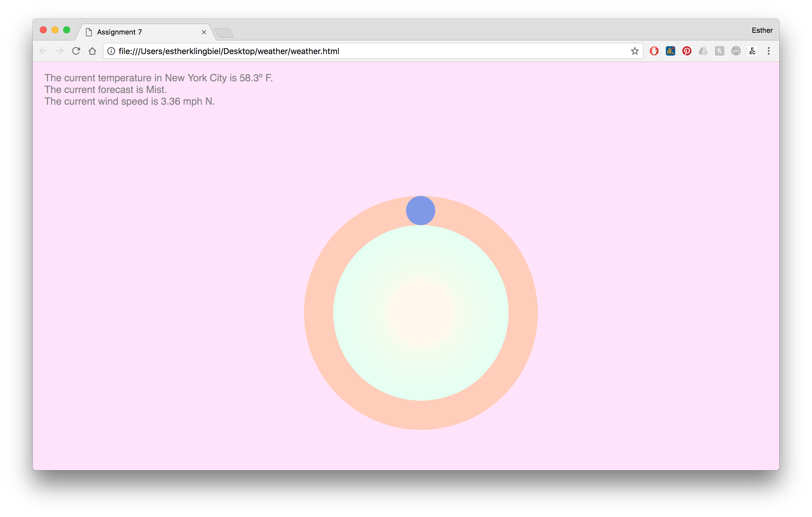Open a new tab

(224, 33)
